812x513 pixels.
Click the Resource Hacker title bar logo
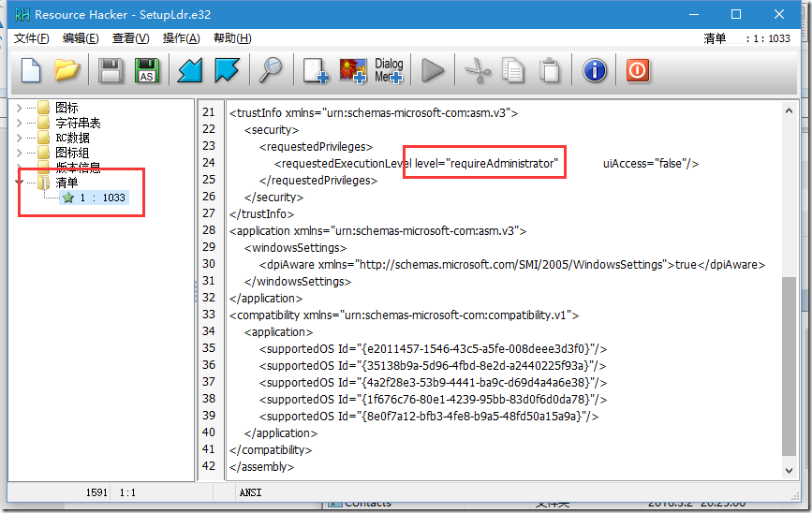(x=22, y=14)
